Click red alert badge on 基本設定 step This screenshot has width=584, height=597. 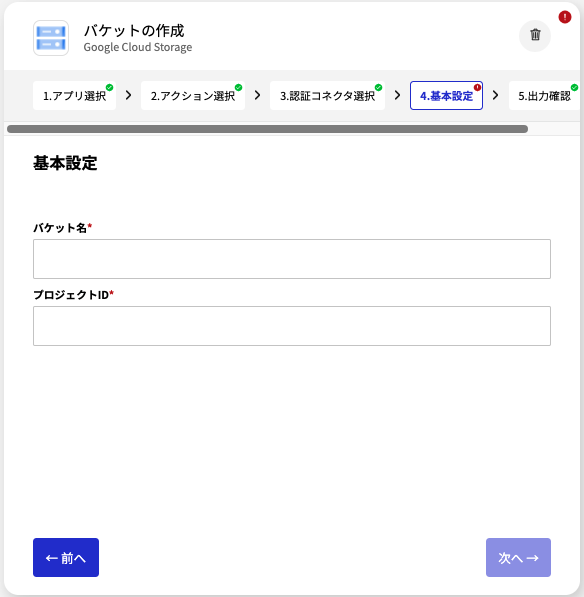477,87
